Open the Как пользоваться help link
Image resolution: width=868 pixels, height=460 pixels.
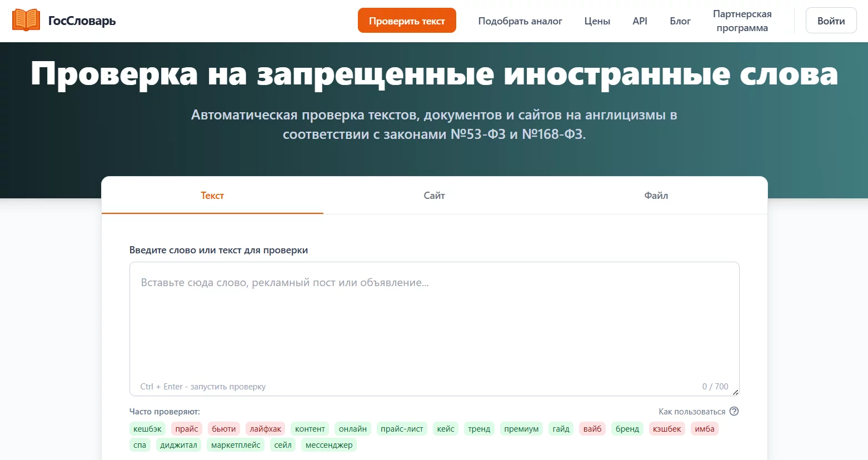(x=692, y=412)
